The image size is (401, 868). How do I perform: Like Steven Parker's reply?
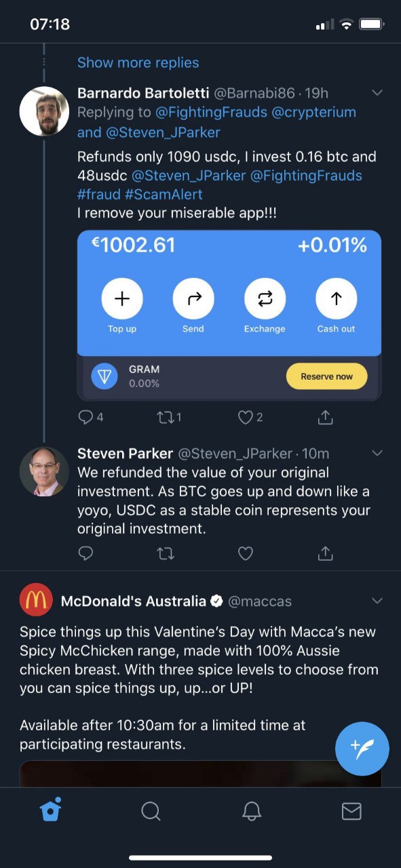pyautogui.click(x=246, y=554)
